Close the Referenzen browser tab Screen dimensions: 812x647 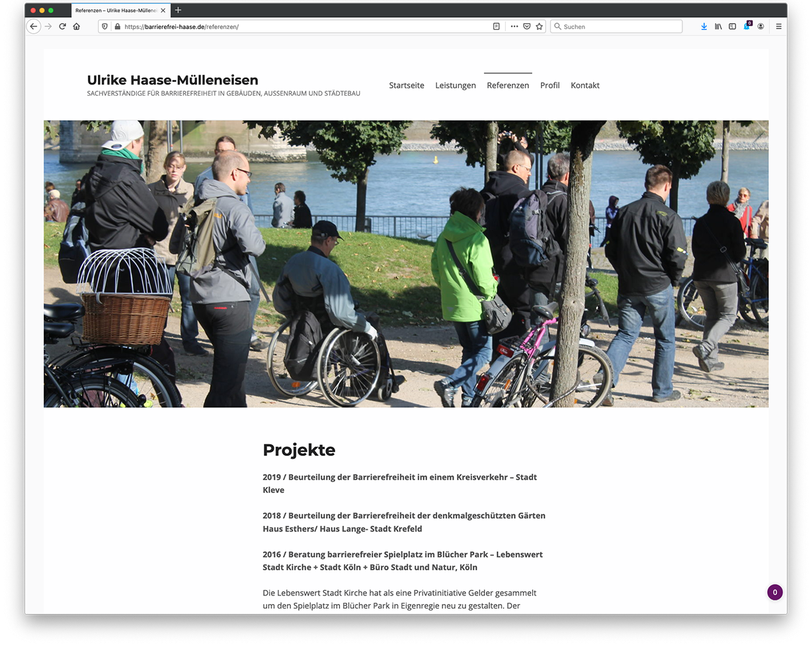point(163,11)
